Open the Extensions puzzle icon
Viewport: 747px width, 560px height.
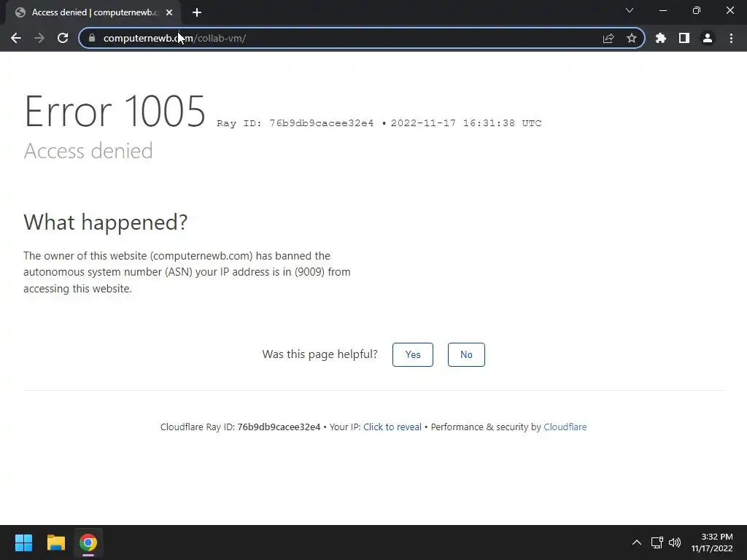pos(661,38)
